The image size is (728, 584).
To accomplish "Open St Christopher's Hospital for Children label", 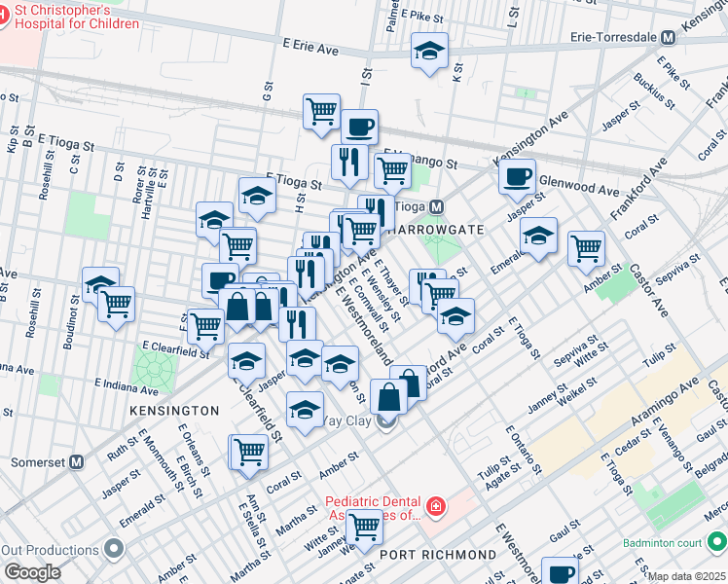I will [77, 17].
